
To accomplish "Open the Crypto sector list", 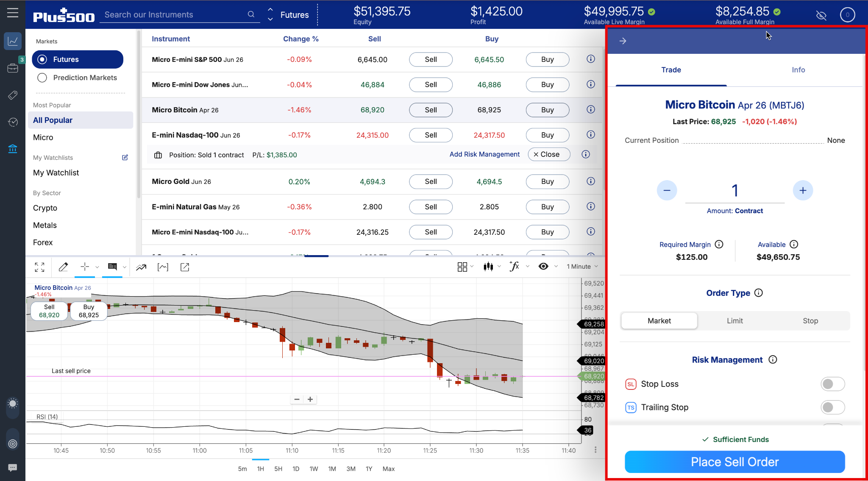I will point(45,208).
